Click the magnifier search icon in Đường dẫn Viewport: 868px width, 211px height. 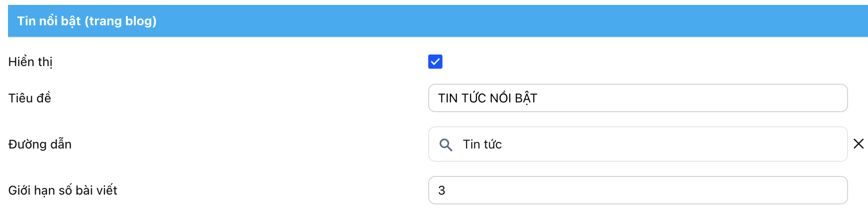pyautogui.click(x=446, y=145)
